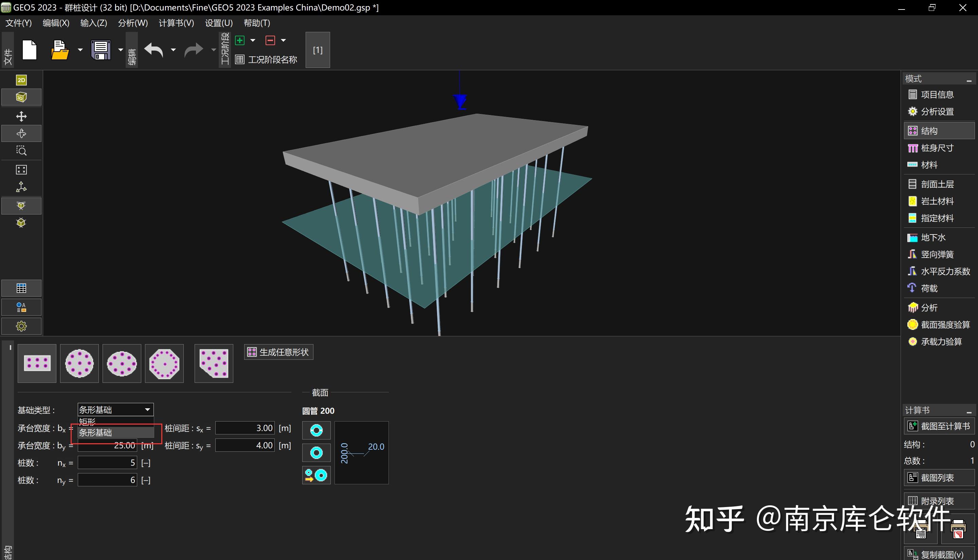The image size is (978, 560).
Task: Click the undo arrow
Action: click(154, 50)
